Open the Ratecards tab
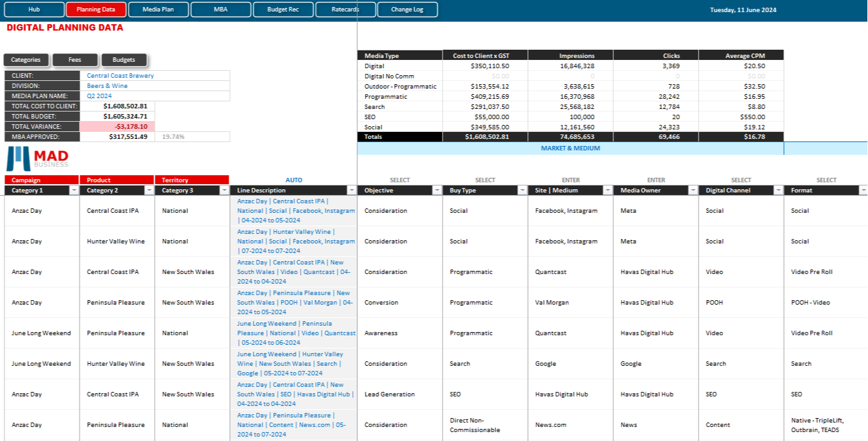 tap(345, 10)
